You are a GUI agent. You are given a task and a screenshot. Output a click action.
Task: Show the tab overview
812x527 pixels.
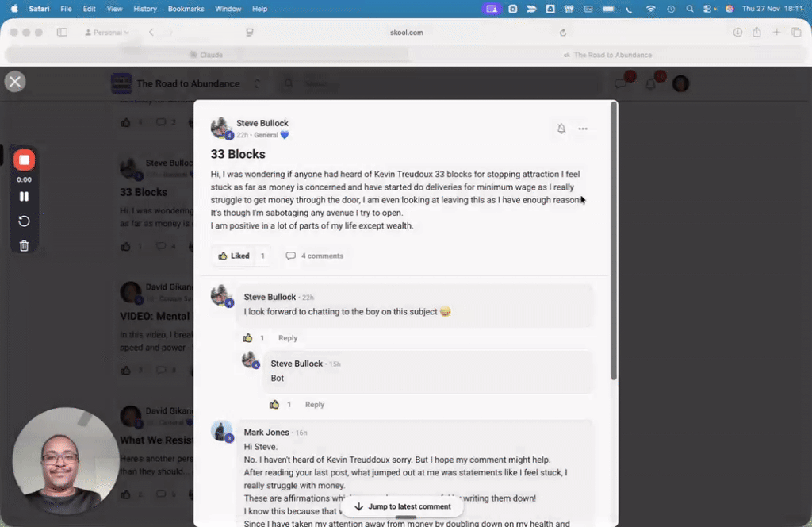click(796, 32)
